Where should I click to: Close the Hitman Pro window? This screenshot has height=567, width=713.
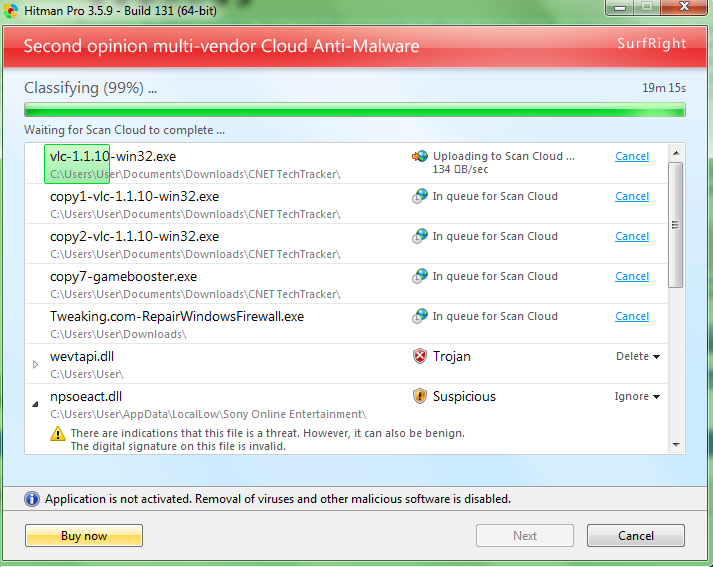coord(684,7)
